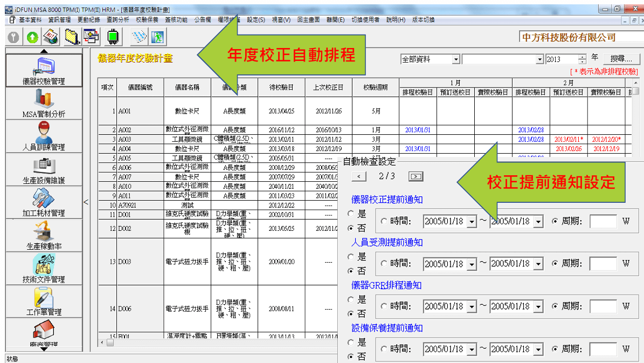Open start date dropdown for 儀器校正提前通知

coord(472,221)
